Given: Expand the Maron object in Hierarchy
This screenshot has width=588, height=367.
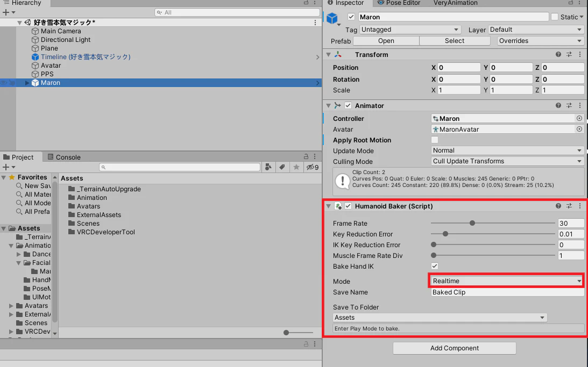Looking at the screenshot, I should [x=27, y=83].
